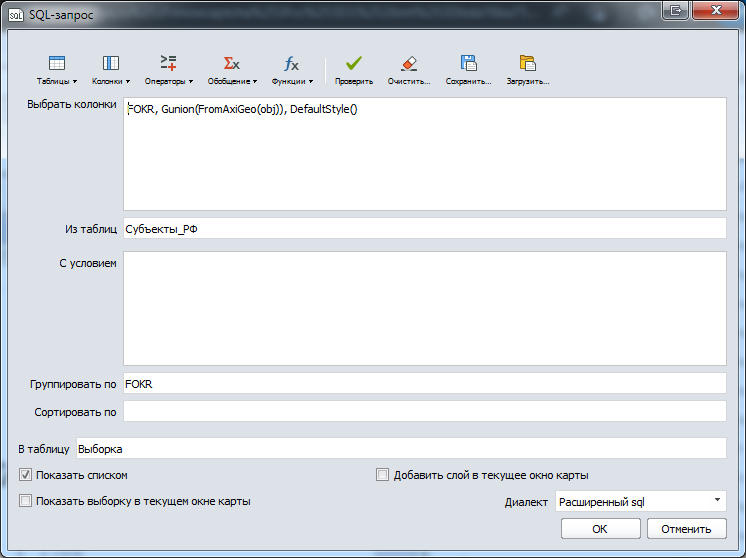The width and height of the screenshot is (746, 558).
Task: Open the Операторы (Operators) icon
Action: [168, 64]
